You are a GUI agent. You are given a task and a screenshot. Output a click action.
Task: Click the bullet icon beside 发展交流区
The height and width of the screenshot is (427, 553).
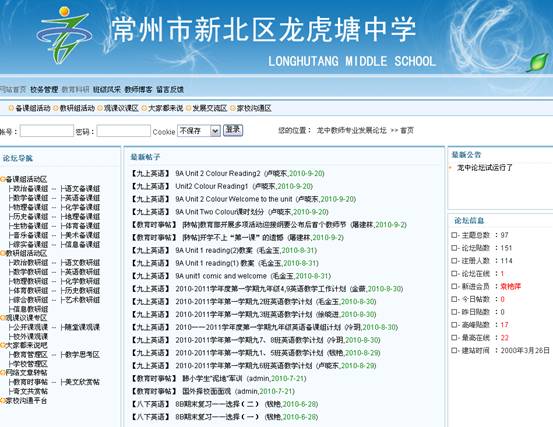189,108
